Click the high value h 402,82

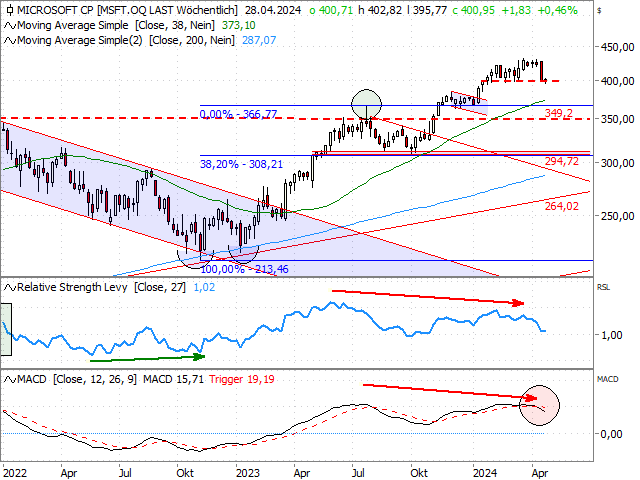click(380, 10)
